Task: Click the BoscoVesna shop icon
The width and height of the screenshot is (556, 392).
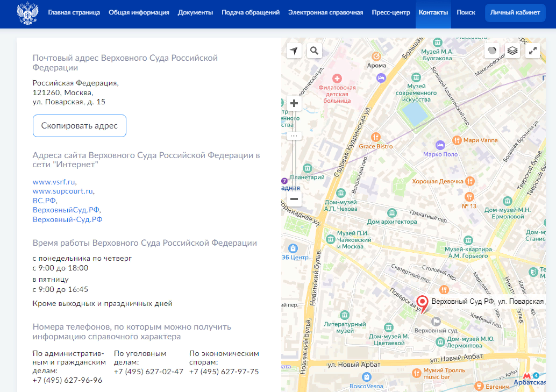Action: click(x=367, y=377)
